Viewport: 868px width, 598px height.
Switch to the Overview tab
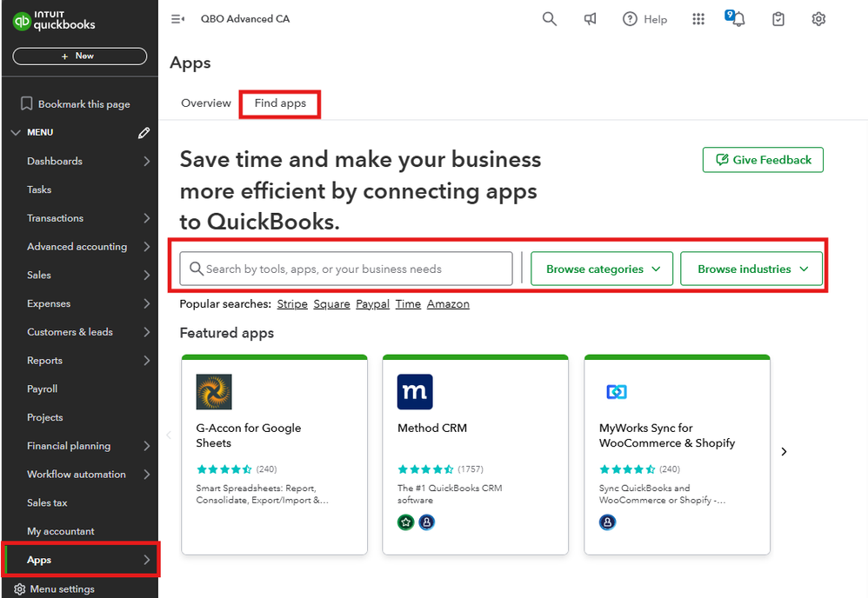(x=205, y=103)
